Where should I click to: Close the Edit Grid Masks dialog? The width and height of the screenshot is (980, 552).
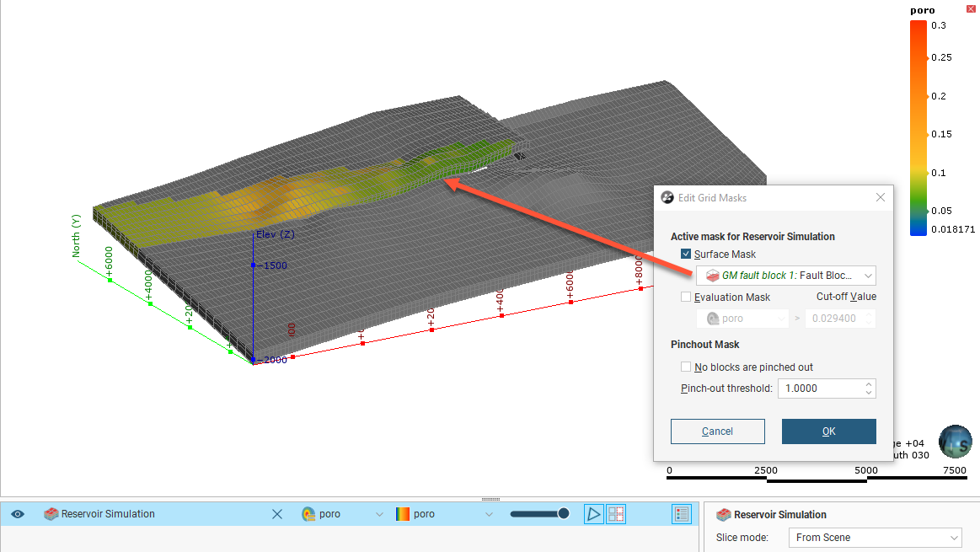coord(880,198)
